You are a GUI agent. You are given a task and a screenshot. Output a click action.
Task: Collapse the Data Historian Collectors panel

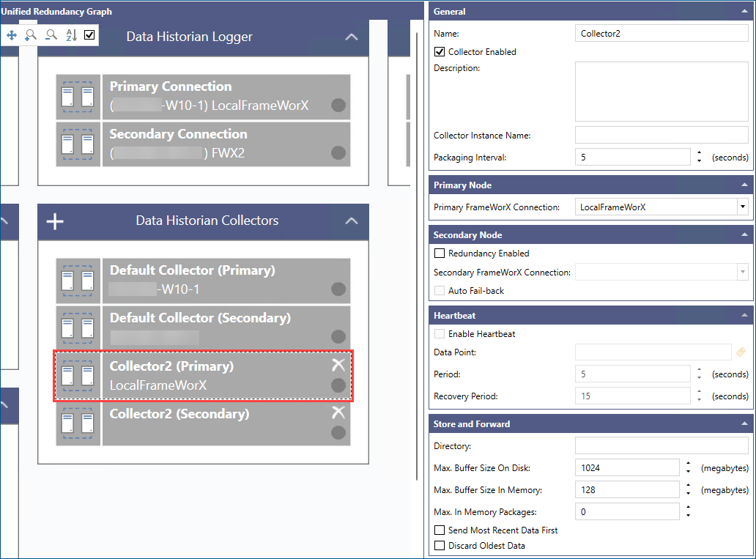coord(352,221)
